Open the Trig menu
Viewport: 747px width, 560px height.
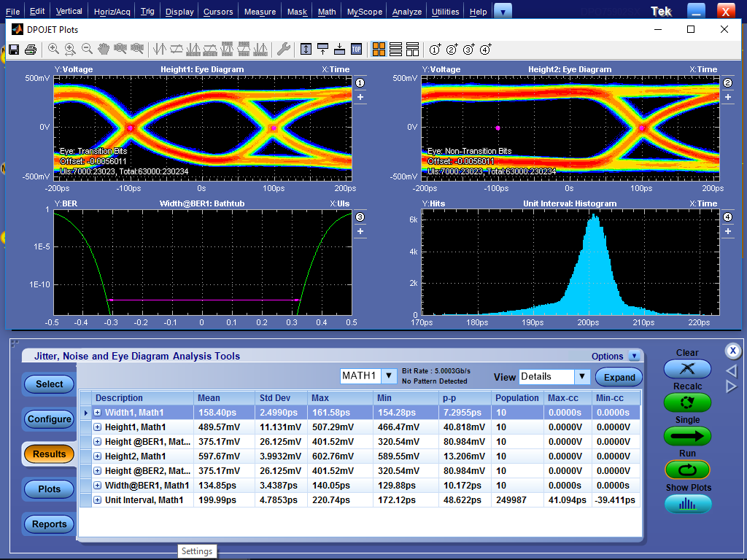147,12
